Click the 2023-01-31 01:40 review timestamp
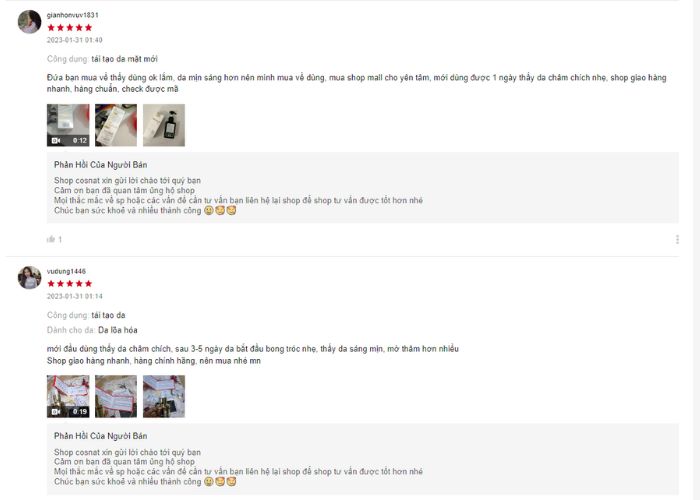This screenshot has width=700, height=500. click(75, 40)
